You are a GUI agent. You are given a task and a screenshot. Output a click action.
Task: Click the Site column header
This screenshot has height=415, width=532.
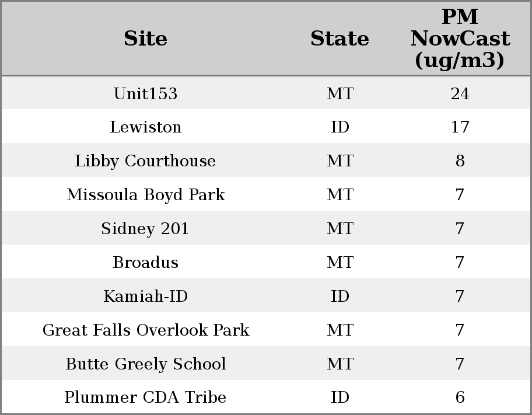click(x=145, y=39)
